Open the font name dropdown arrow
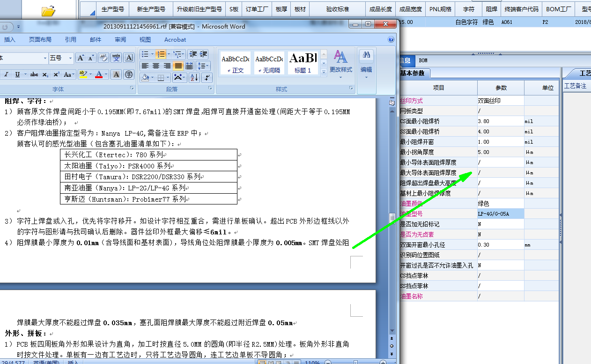The width and height of the screenshot is (591, 364). (x=45, y=58)
